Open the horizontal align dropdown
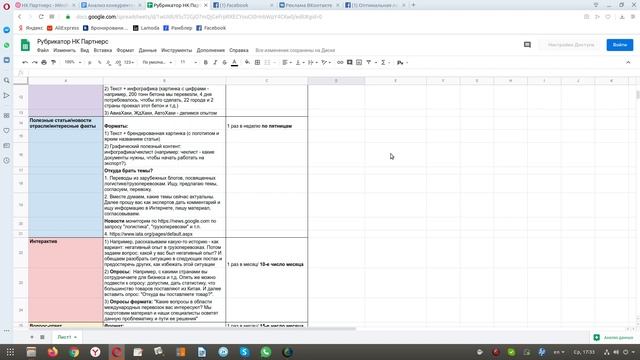This screenshot has width=640, height=360. [x=287, y=62]
